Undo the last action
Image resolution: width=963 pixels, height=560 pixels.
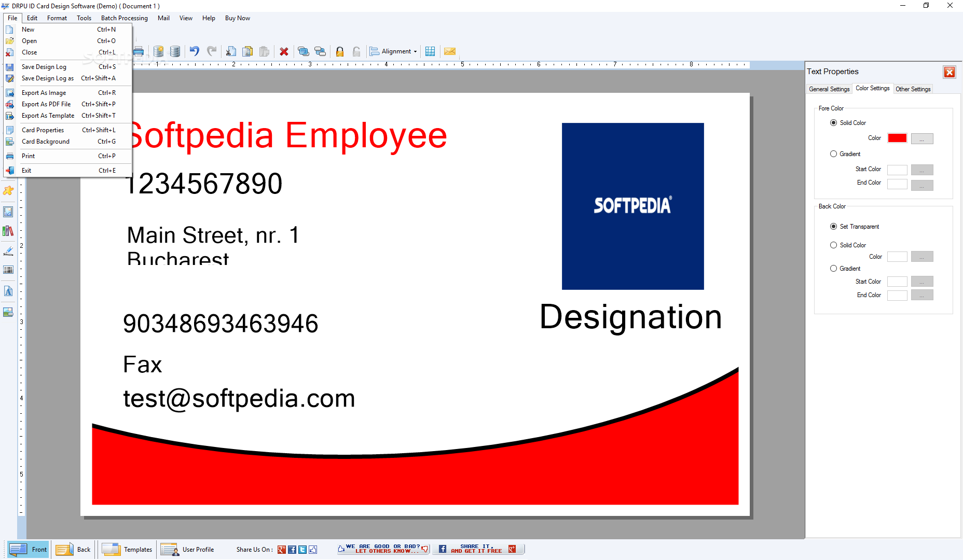(x=195, y=51)
